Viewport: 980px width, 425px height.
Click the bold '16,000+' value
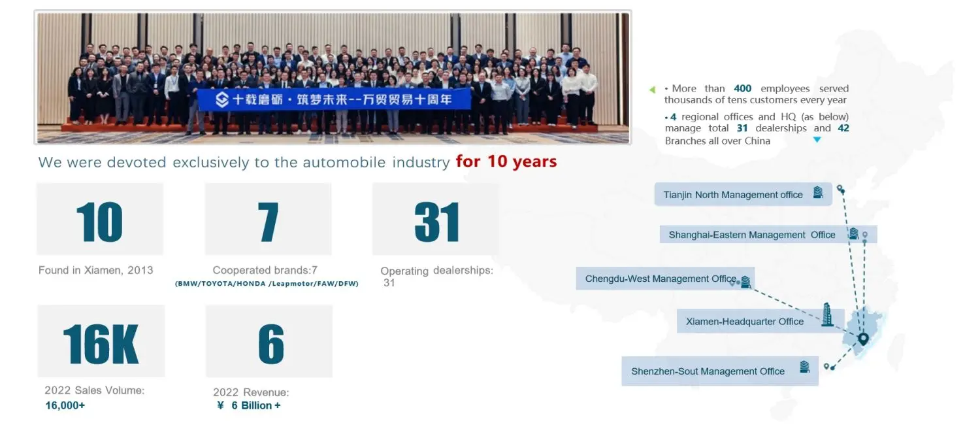(x=65, y=405)
